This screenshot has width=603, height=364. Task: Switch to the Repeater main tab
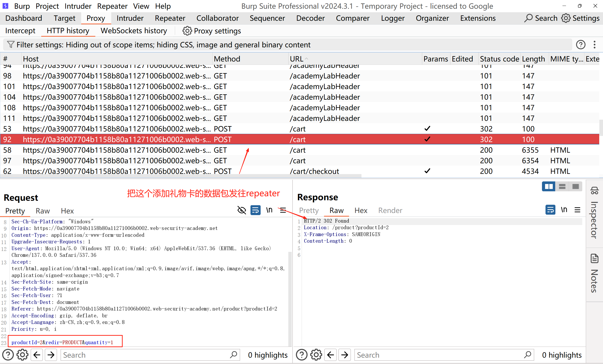tap(170, 18)
